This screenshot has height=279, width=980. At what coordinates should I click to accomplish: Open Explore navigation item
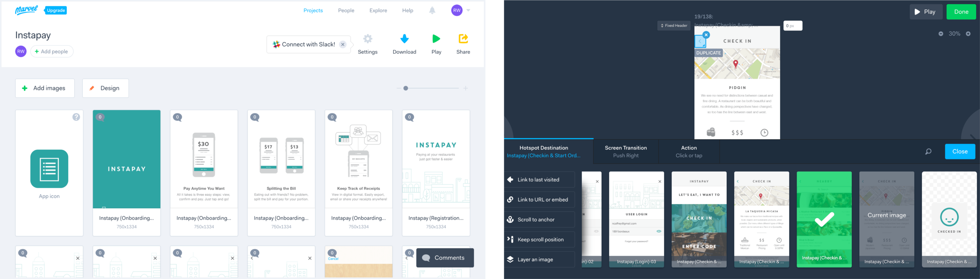[x=378, y=11]
